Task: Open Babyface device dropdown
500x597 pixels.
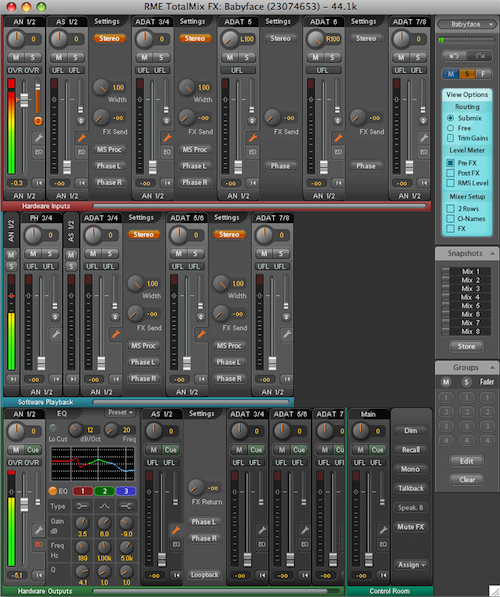Action: pos(466,24)
